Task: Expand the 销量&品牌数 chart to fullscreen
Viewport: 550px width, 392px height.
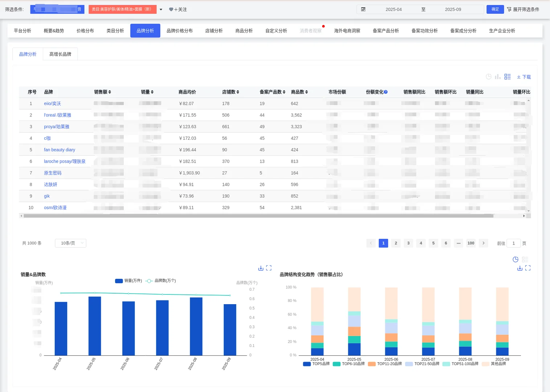Action: (x=269, y=268)
